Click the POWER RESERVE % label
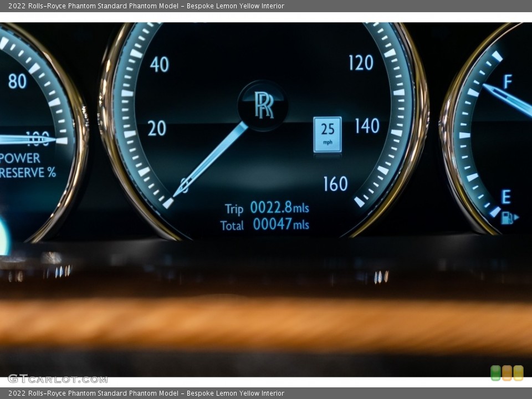 tap(28, 166)
